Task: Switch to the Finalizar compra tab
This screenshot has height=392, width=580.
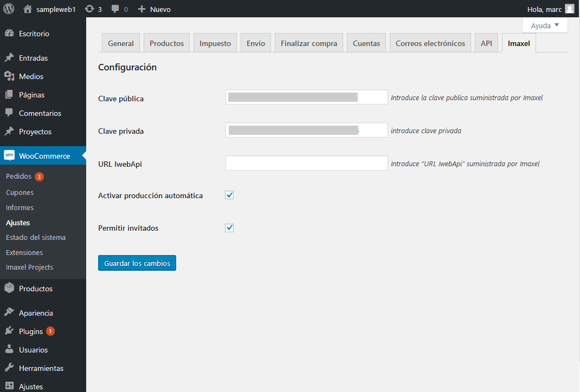Action: point(308,43)
